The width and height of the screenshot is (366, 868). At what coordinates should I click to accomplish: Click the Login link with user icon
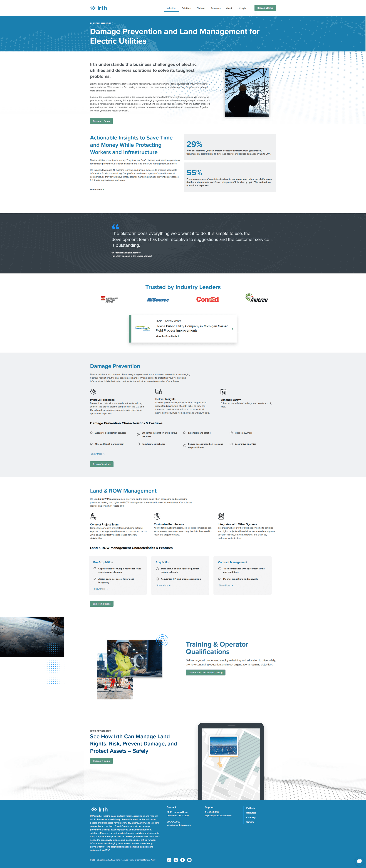pos(242,8)
